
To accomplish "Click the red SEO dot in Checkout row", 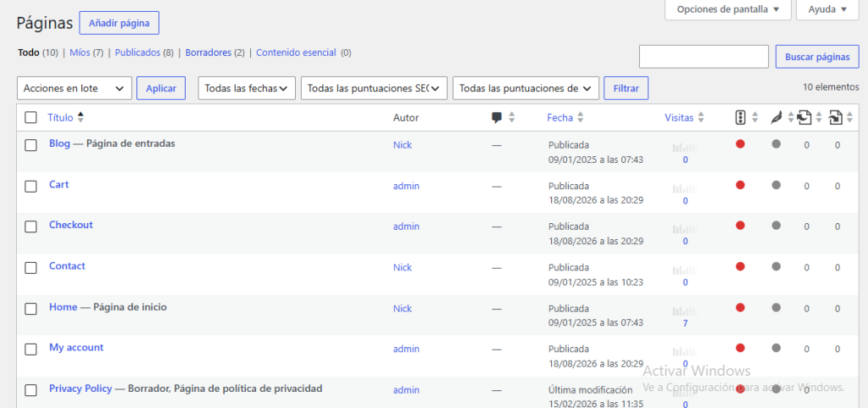I will click(740, 226).
